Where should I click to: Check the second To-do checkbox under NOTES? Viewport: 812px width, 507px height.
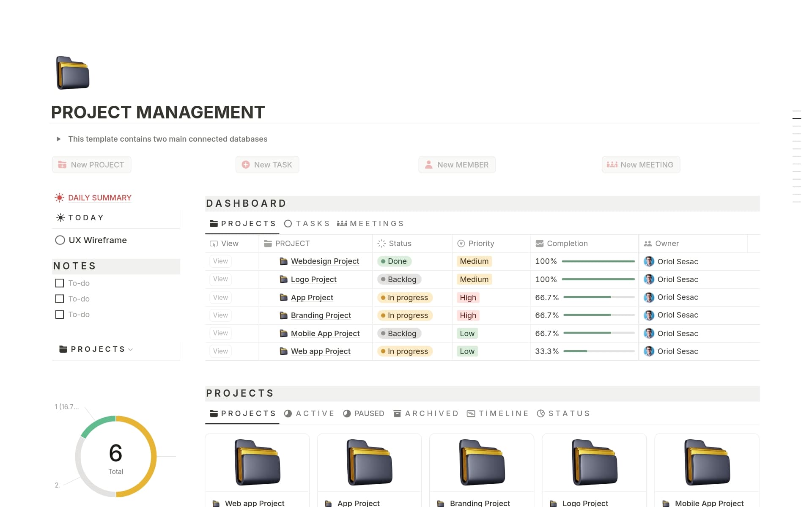click(x=59, y=299)
